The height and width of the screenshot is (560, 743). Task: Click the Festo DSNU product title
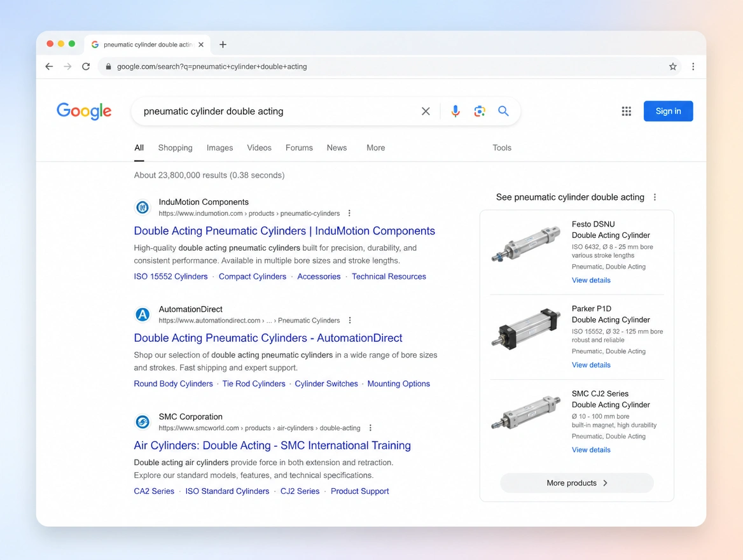click(x=611, y=230)
